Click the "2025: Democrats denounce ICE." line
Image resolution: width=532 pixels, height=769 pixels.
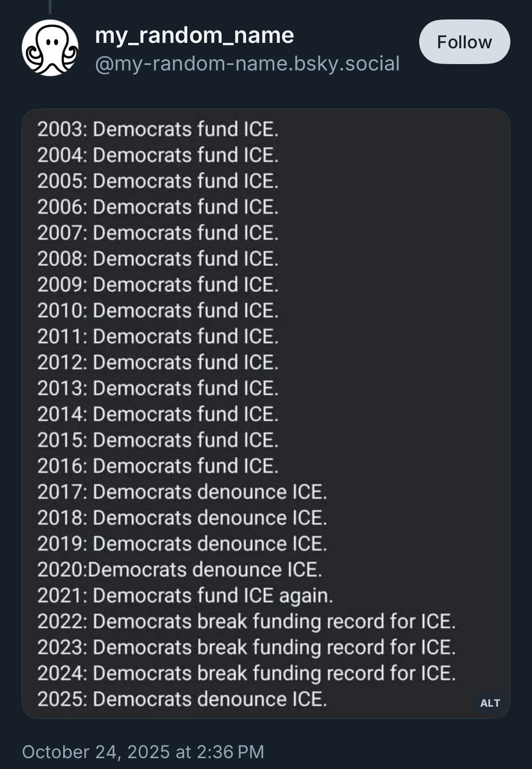[182, 700]
